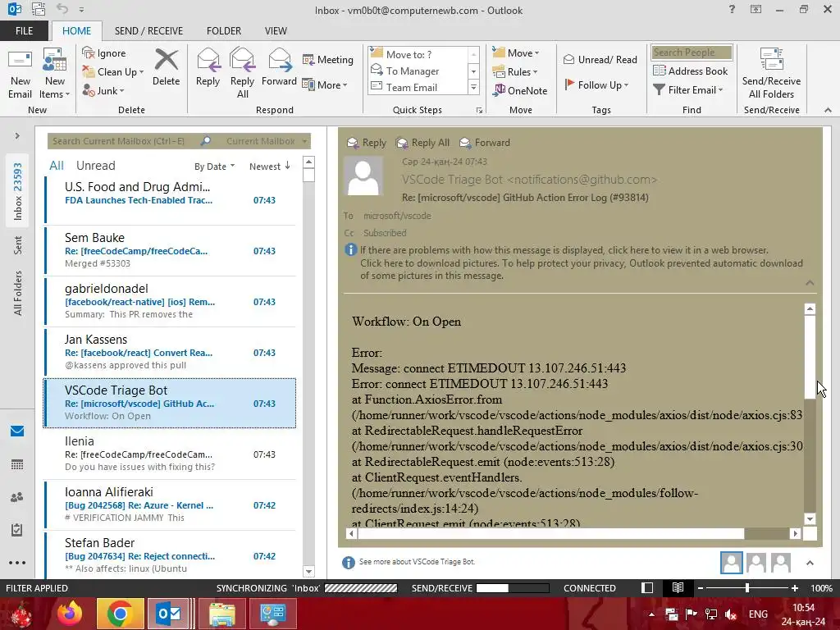840x630 pixels.
Task: Open the gabrieldonadel email
Action: point(171,301)
